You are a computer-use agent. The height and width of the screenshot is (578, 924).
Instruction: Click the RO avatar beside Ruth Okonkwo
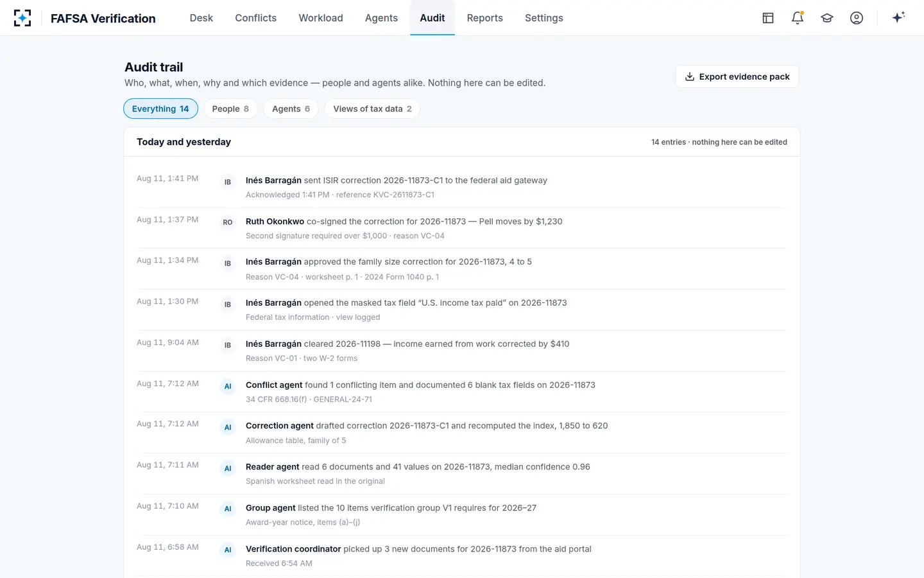tap(228, 222)
